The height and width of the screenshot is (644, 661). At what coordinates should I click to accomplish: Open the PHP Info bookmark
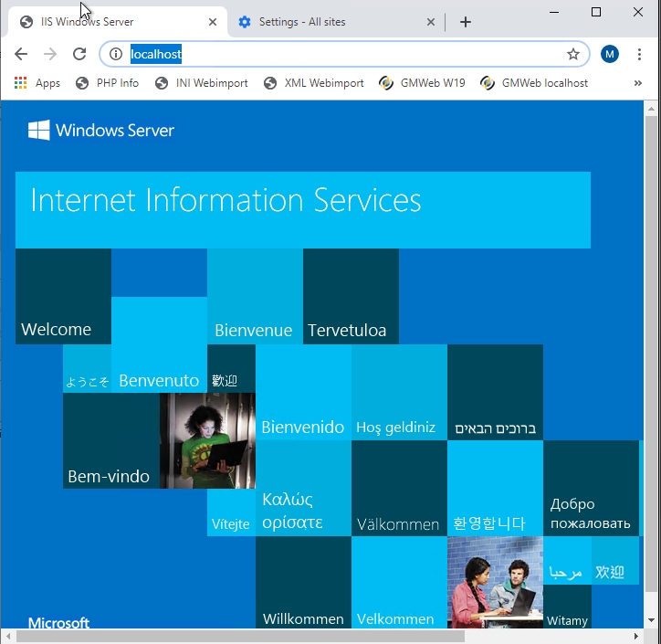(108, 83)
